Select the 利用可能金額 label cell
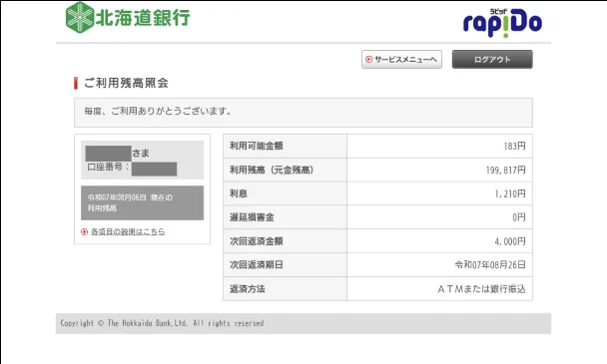This screenshot has height=364, width=607. 285,146
